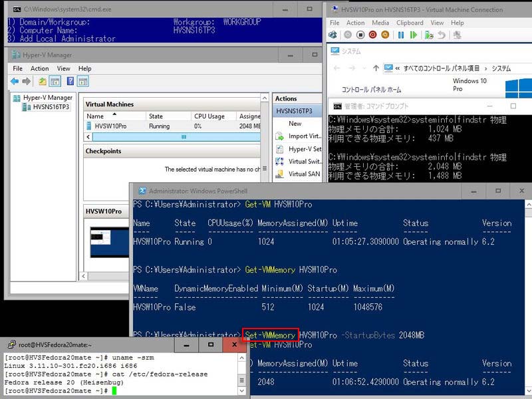Click the Up One Level folder icon
Viewport: 532px width, 399px height.
click(x=42, y=81)
